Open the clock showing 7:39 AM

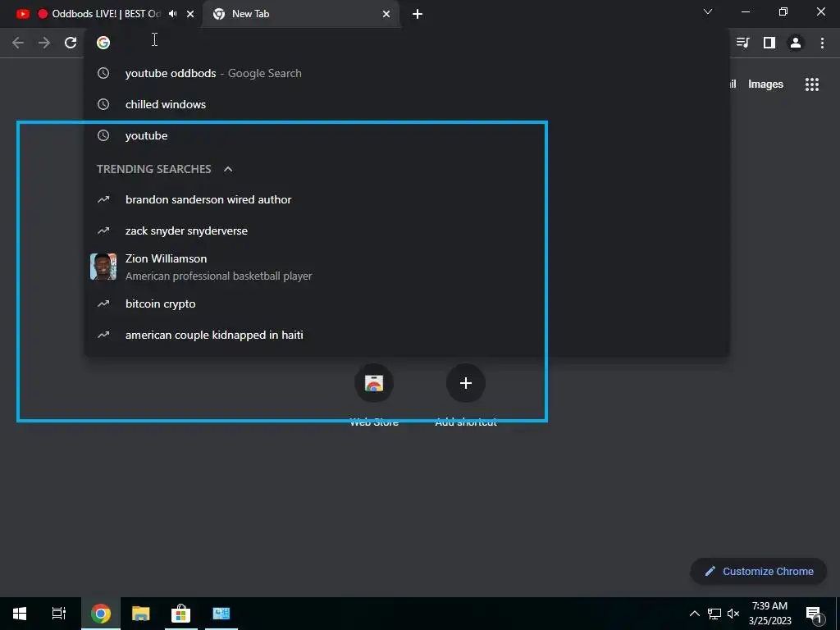pyautogui.click(x=769, y=614)
